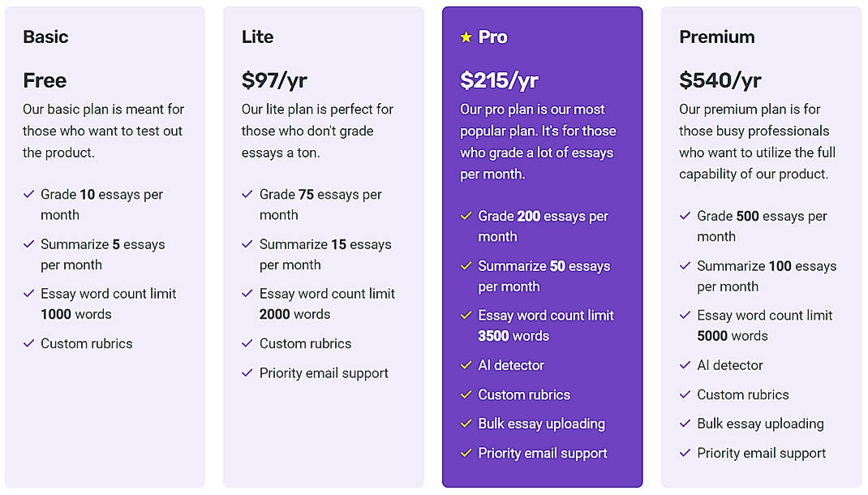Select the checkmark next to Bulk essay uploading in Premium
The image size is (868, 495).
[x=684, y=424]
